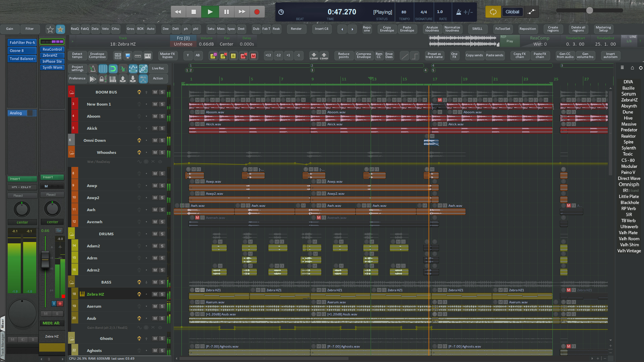The height and width of the screenshot is (362, 644).
Task: Collapse the DRUMS folder track
Action: click(x=71, y=234)
